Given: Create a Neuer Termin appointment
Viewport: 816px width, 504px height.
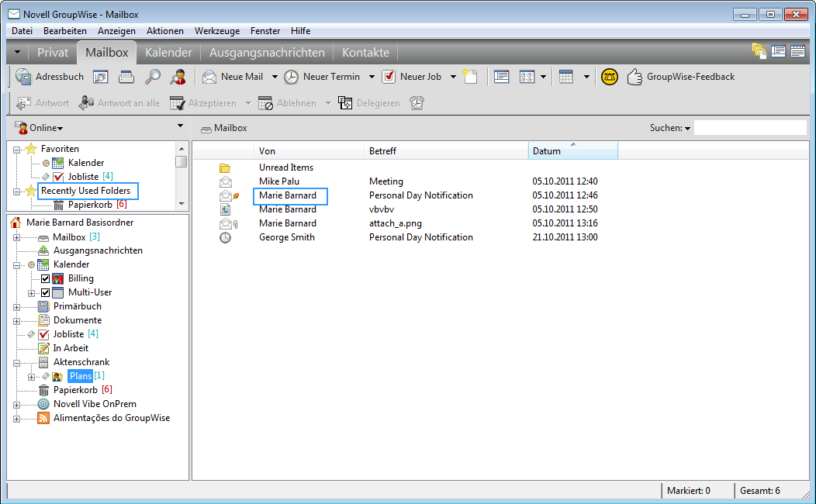Looking at the screenshot, I should coord(322,77).
